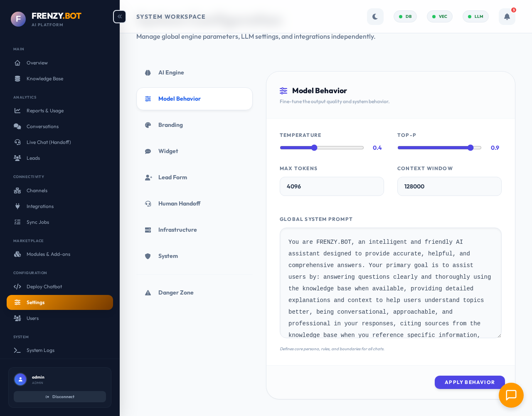This screenshot has width=532, height=416.
Task: Open Live Chat (Handoff) page
Action: [x=49, y=142]
